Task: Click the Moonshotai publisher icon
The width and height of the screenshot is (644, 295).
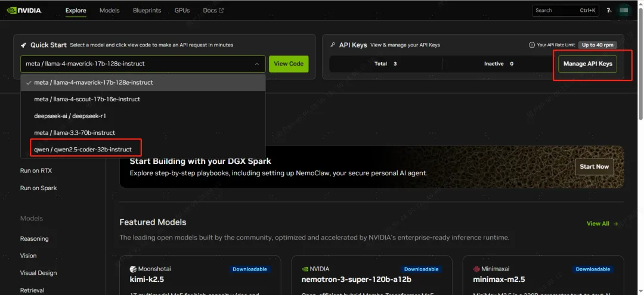Action: pos(133,269)
